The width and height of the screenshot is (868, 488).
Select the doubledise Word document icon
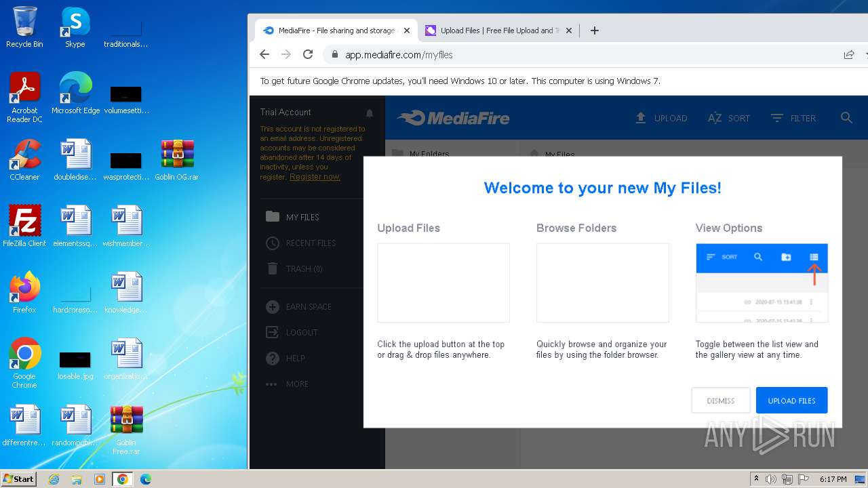75,160
